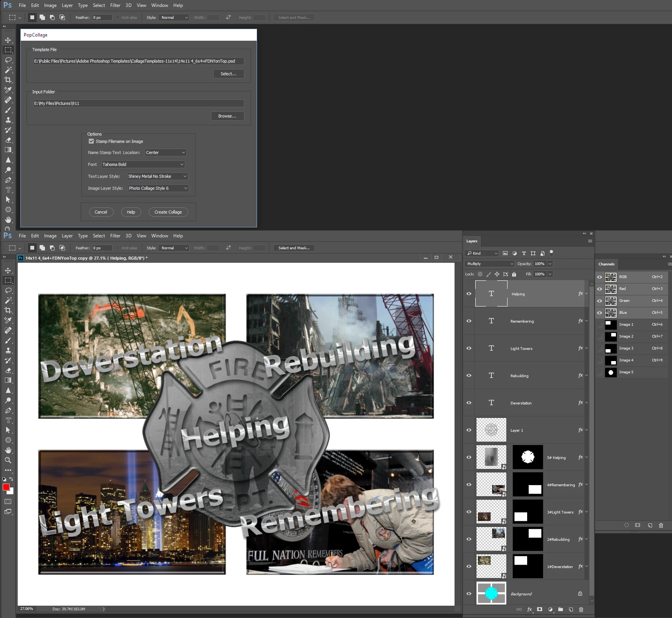This screenshot has width=672, height=618.
Task: Open the layer Opacity dropdown arrow
Action: coord(550,264)
